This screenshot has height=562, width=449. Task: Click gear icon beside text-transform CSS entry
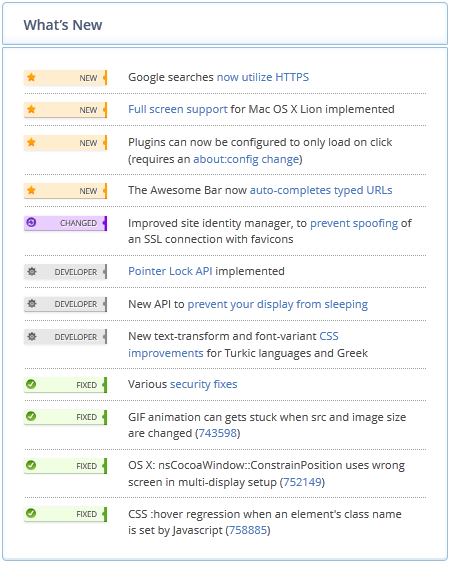tap(32, 336)
